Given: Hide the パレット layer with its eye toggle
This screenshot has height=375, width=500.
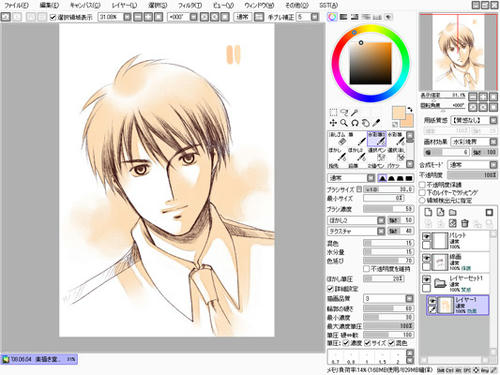Looking at the screenshot, I should 426,236.
